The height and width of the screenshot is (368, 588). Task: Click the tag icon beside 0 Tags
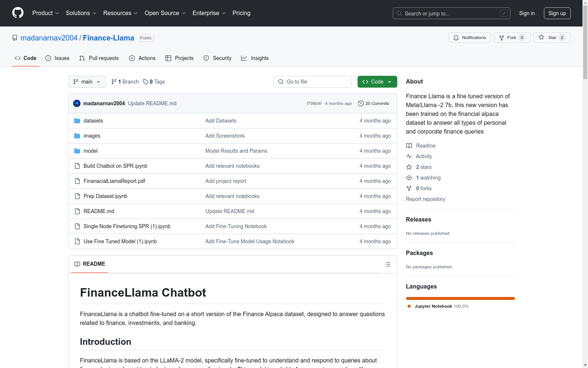point(146,82)
